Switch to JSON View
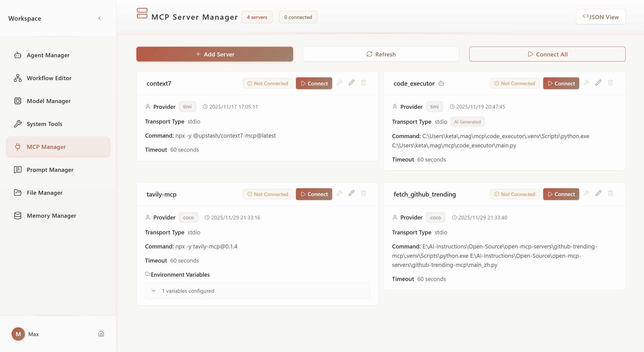Screen dimensions: 644x352 coord(601,17)
